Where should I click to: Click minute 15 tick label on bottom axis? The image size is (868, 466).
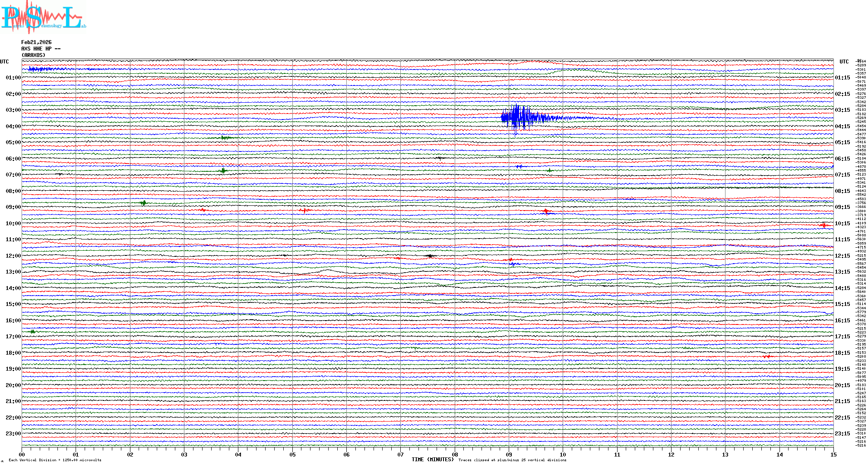pyautogui.click(x=833, y=455)
